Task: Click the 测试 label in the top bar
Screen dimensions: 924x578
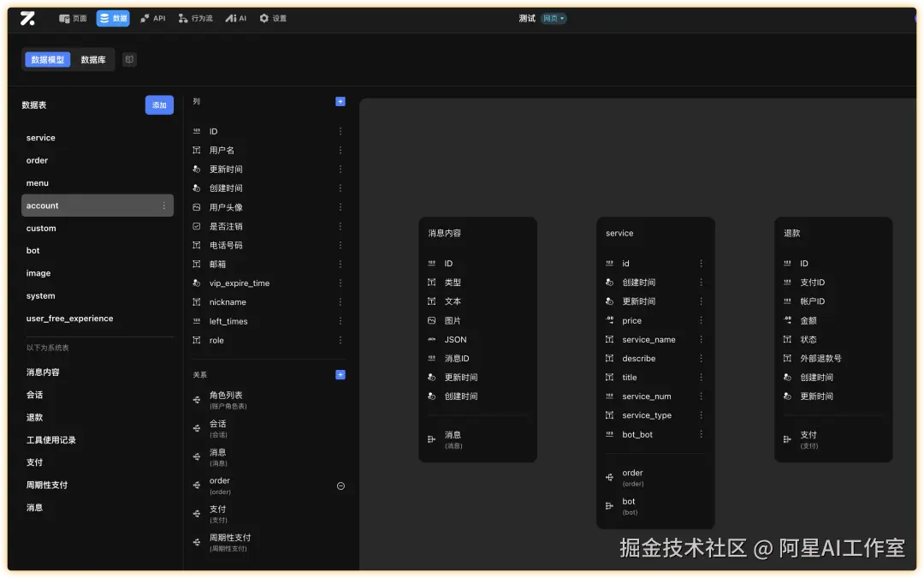Action: point(526,16)
